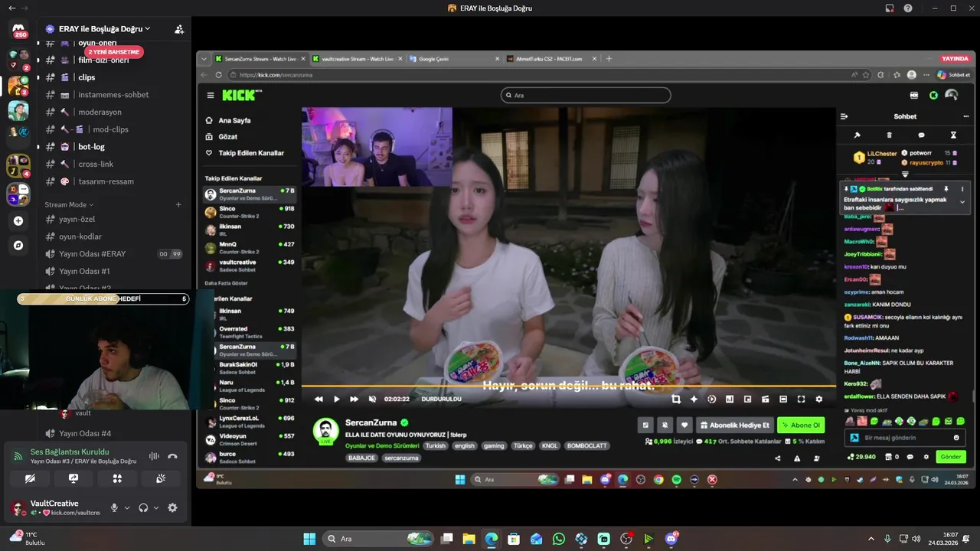Open WhatsApp from taskbar
Viewport: 980px width, 551px height.
coord(559,539)
